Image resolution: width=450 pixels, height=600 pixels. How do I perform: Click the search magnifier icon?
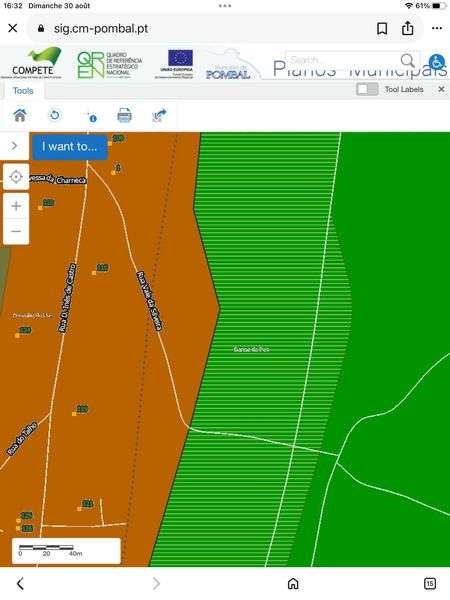click(408, 60)
